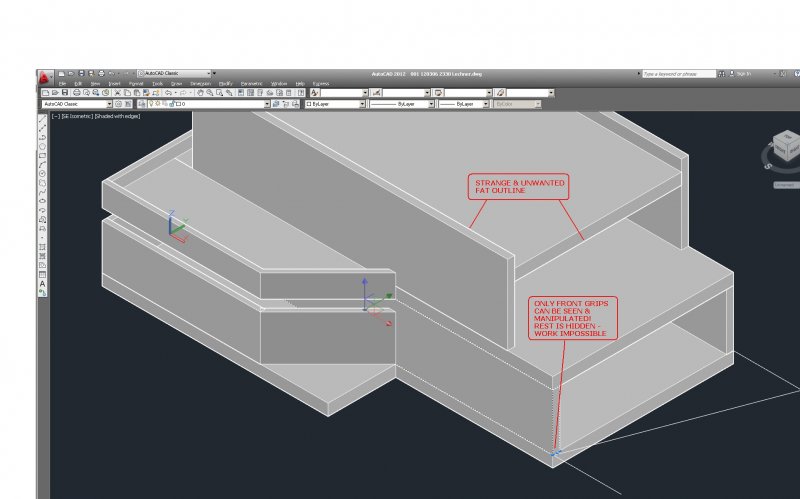
Task: Click the Text Style icon
Action: tap(314, 93)
